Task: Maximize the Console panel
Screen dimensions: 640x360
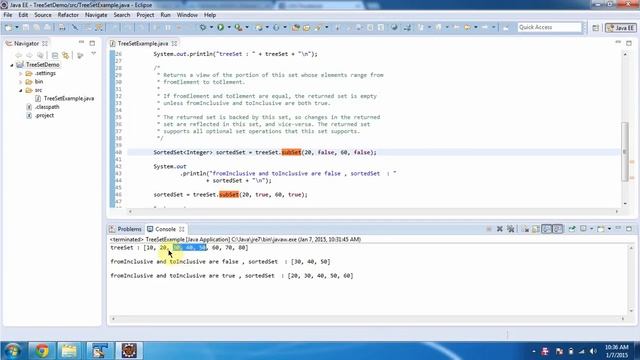Action: [629, 229]
